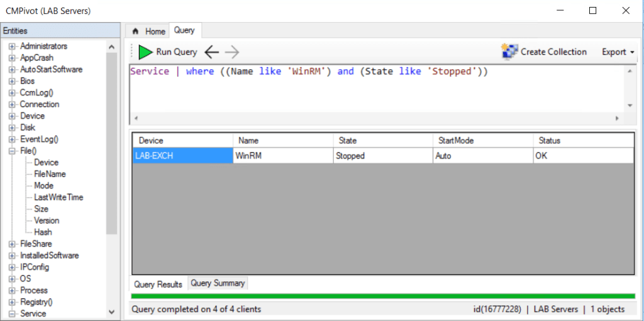The height and width of the screenshot is (321, 644).
Task: Click inside the query text editor
Action: tap(377, 91)
